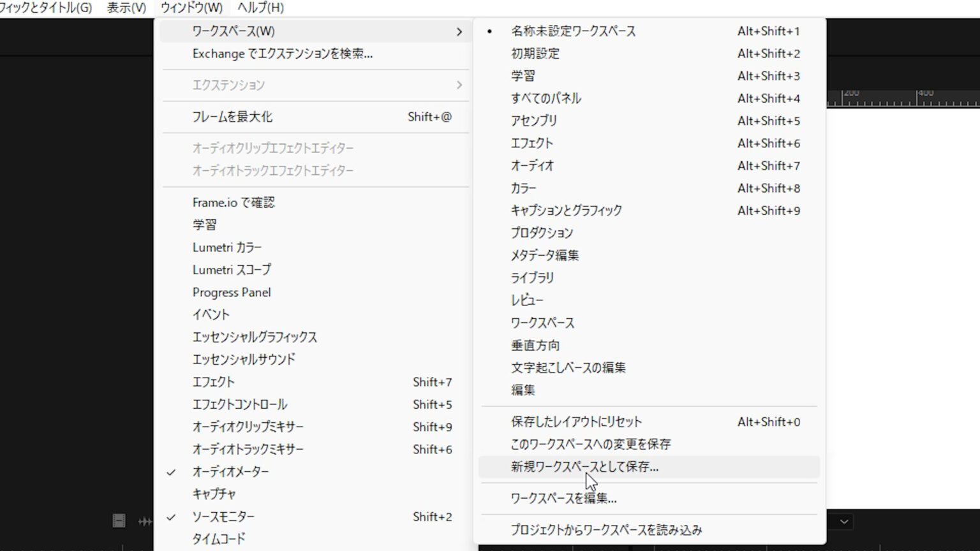980x551 pixels.
Task: Click Edit Workspaces entry
Action: [563, 498]
